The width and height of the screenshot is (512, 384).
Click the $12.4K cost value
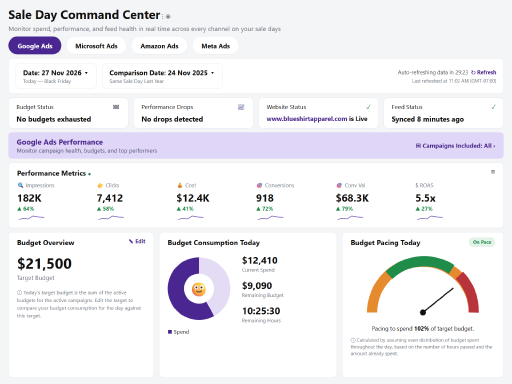[193, 198]
